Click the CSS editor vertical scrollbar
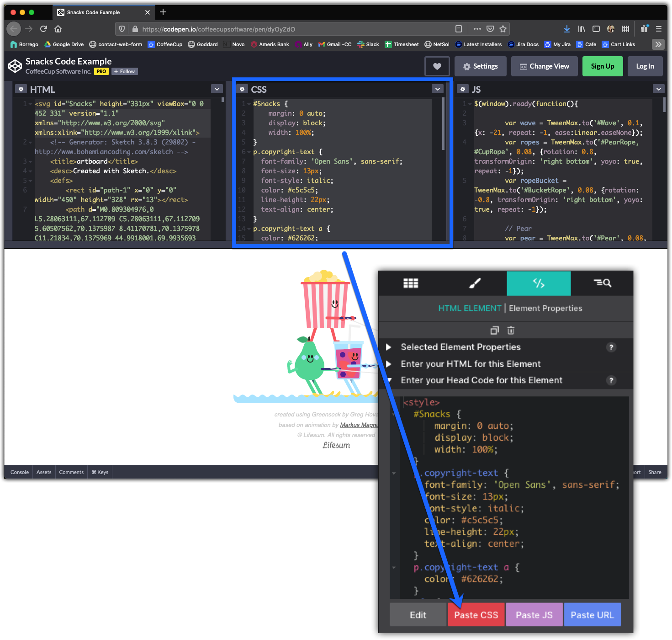The image size is (672, 640). click(444, 124)
